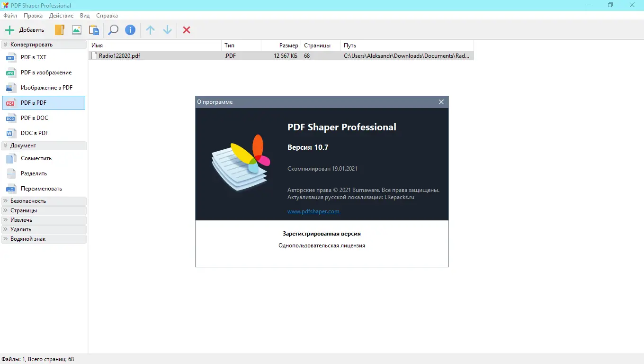Screen dimensions: 644x364
Task: Click the clipboard paste icon in toolbar
Action: coord(94,30)
